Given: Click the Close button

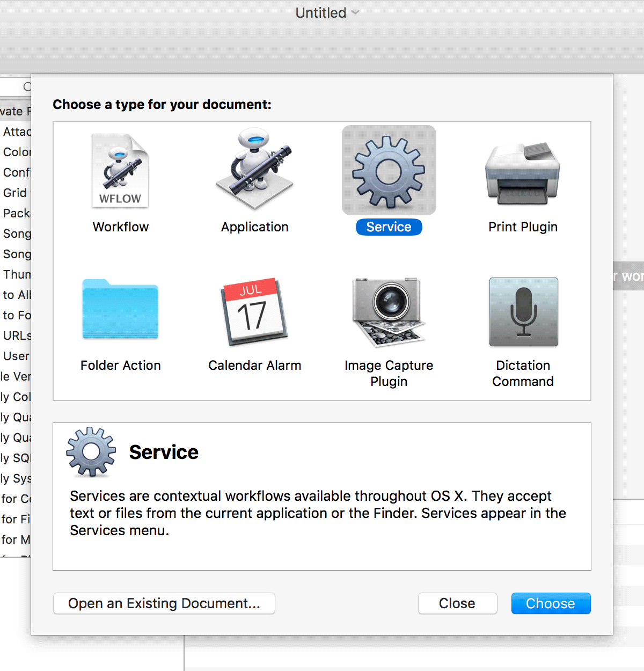Looking at the screenshot, I should pos(457,603).
